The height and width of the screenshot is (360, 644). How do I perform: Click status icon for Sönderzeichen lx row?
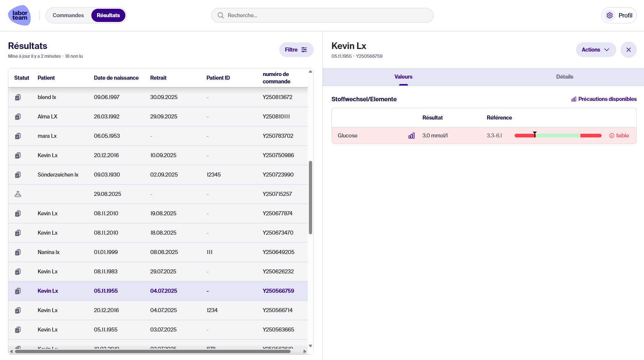(18, 175)
